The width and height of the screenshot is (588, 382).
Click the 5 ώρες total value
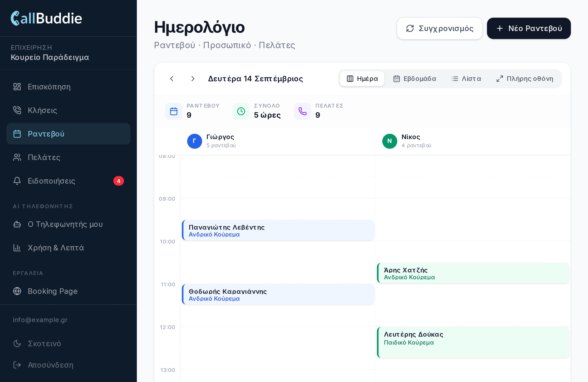[x=267, y=115]
